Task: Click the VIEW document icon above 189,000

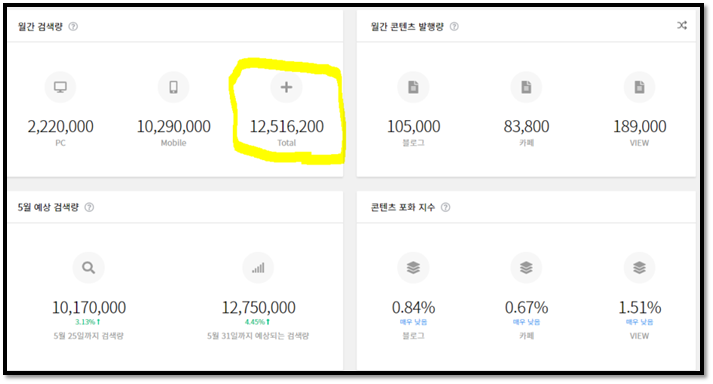Action: pos(639,87)
